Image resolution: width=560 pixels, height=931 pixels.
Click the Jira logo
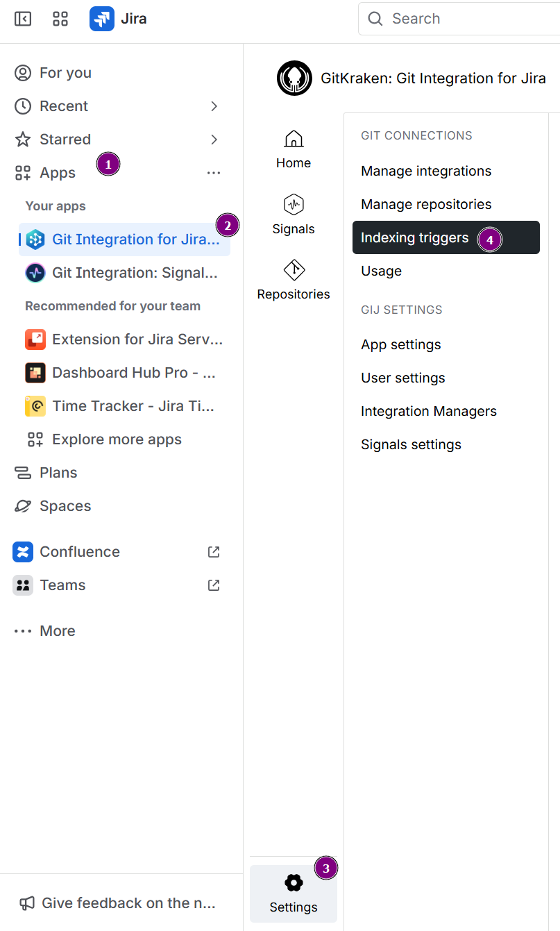[x=102, y=19]
